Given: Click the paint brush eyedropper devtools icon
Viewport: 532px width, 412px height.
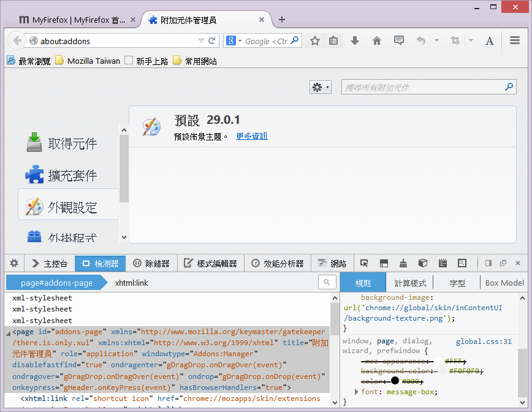Looking at the screenshot, I should tap(403, 264).
